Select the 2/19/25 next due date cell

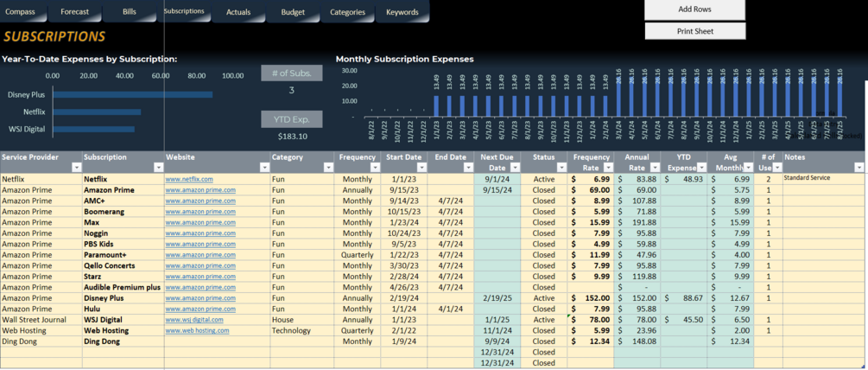(x=497, y=298)
